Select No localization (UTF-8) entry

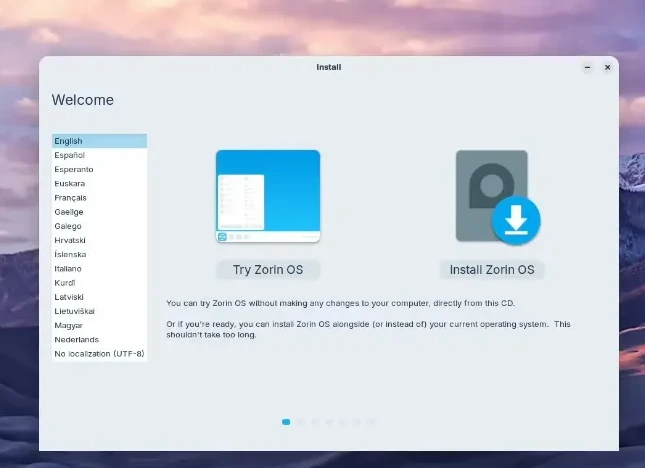click(100, 354)
